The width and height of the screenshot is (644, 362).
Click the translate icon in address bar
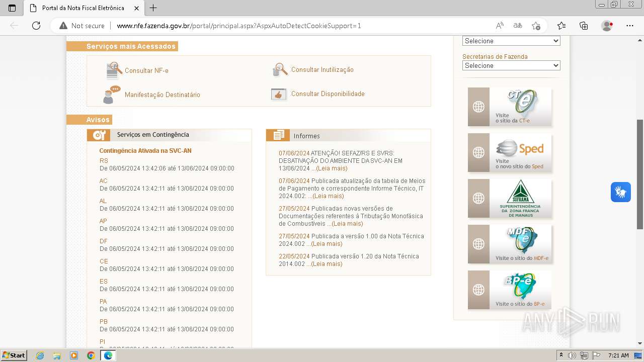coord(518,26)
